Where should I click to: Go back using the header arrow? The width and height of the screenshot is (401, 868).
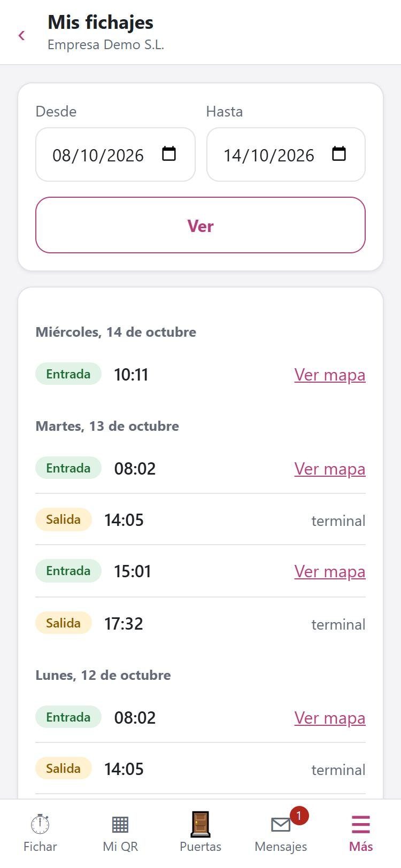[x=21, y=35]
